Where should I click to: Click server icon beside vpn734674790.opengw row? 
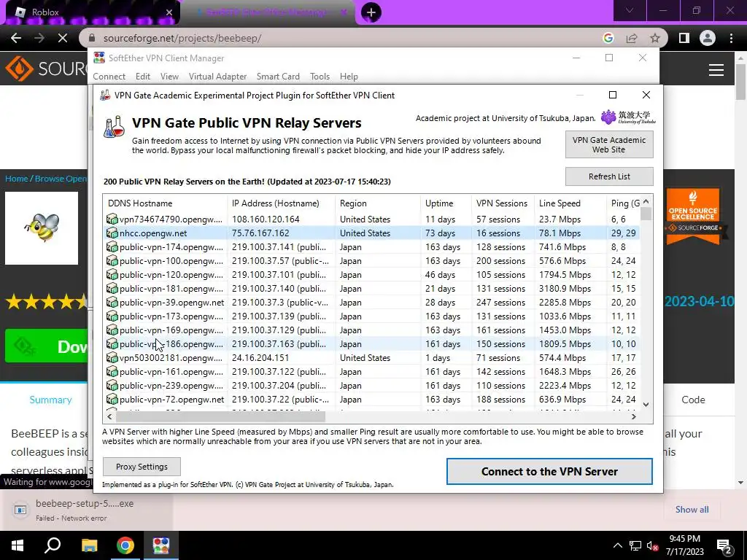[112, 219]
